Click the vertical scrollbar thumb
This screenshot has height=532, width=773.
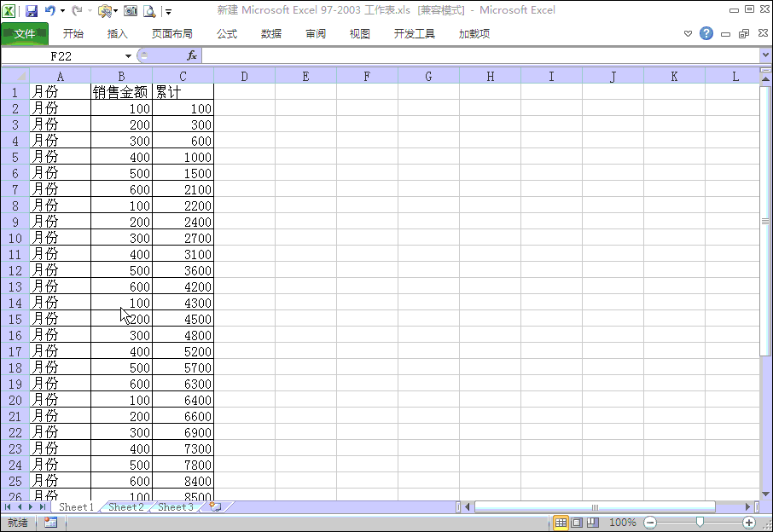click(x=765, y=221)
